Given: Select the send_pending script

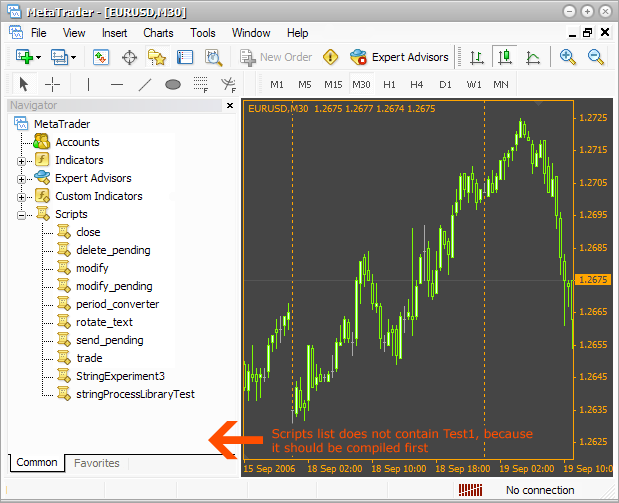Looking at the screenshot, I should pos(109,340).
